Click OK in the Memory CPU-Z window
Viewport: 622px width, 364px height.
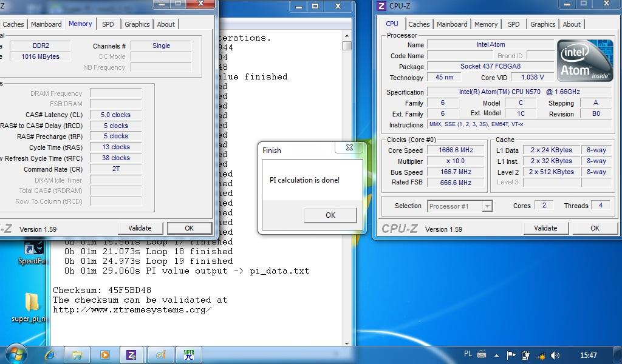pyautogui.click(x=190, y=228)
